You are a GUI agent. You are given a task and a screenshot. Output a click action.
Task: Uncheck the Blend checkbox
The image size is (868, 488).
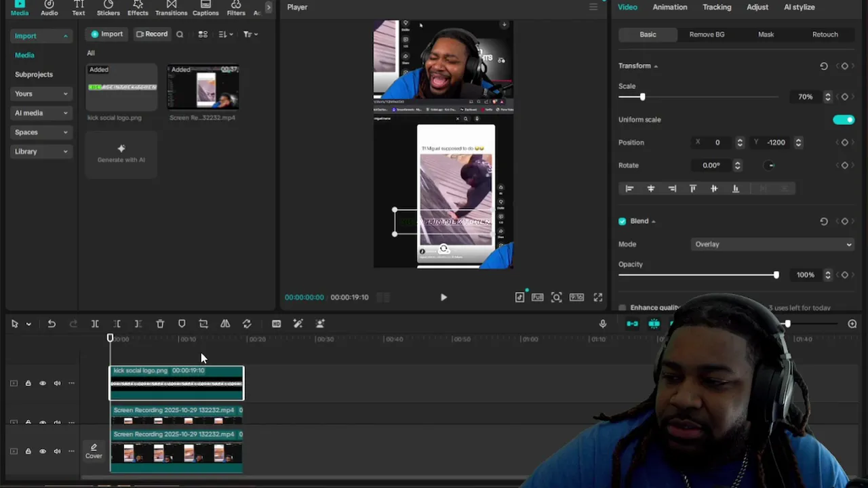tap(622, 221)
